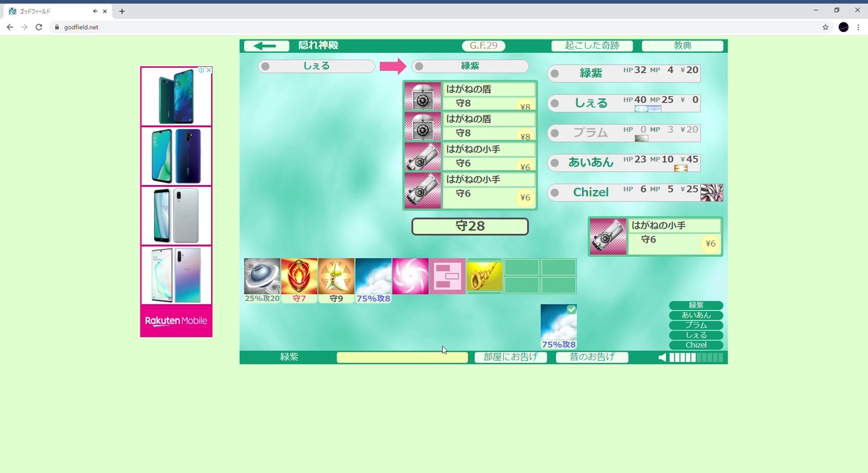Mute the tab via speaker icon
The image size is (868, 473).
(95, 11)
